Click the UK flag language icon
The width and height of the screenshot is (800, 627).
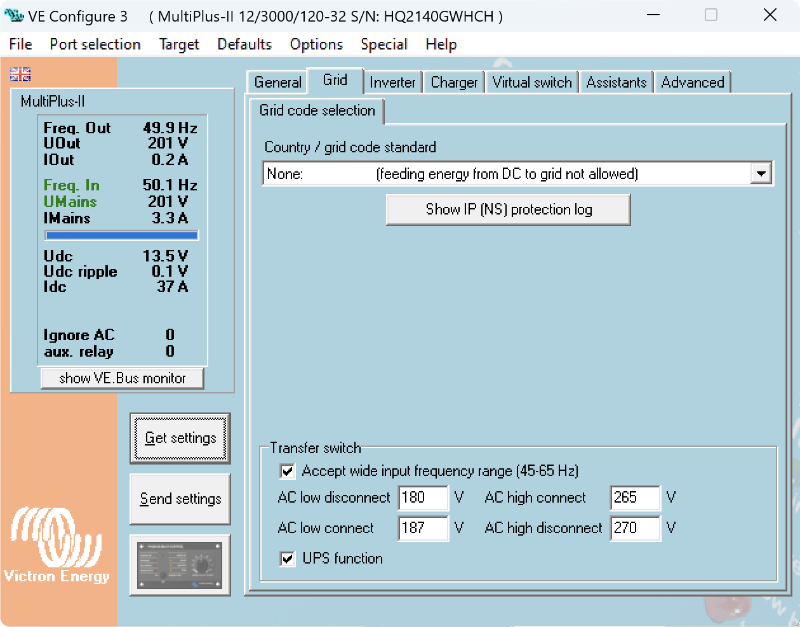20,74
